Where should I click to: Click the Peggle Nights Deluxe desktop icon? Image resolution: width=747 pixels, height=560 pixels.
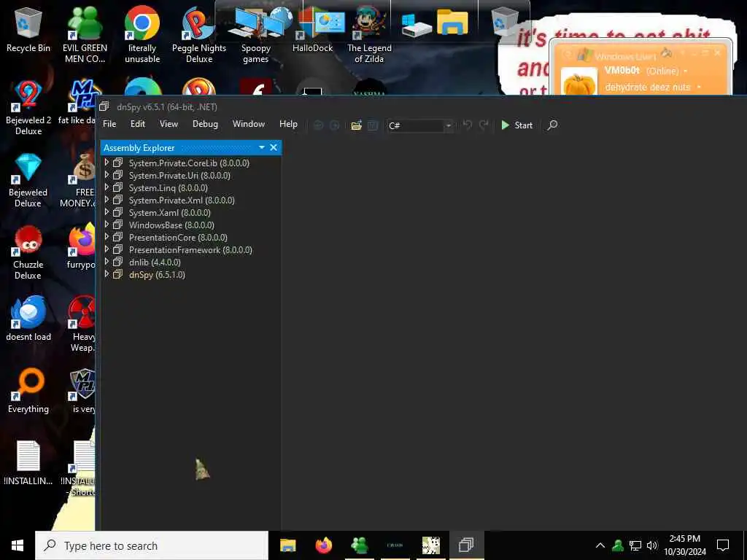click(198, 34)
